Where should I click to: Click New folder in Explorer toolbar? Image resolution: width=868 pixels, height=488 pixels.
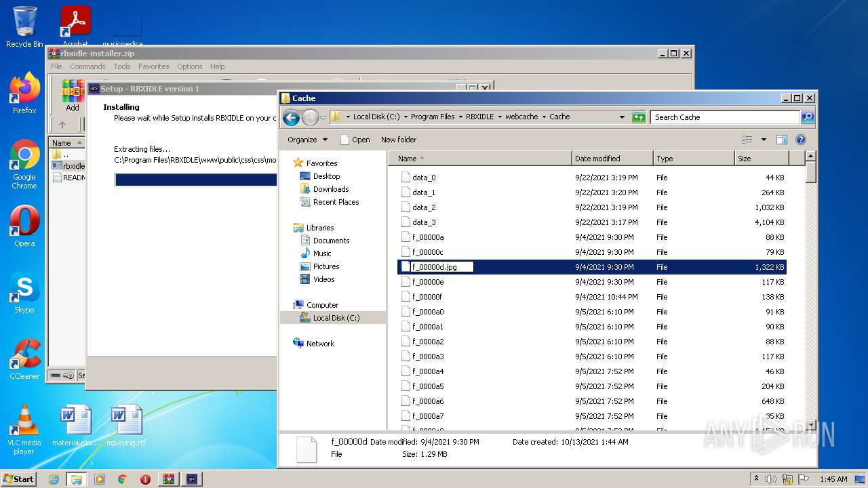[x=399, y=140]
